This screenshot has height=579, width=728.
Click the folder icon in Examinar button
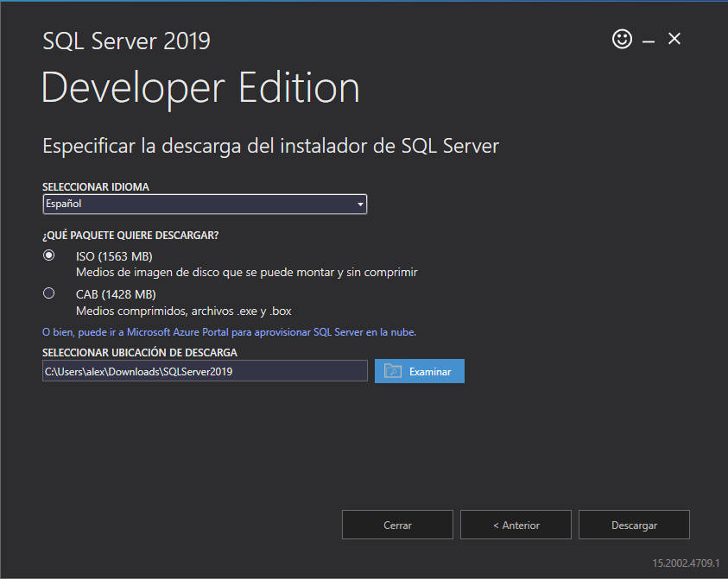(393, 371)
